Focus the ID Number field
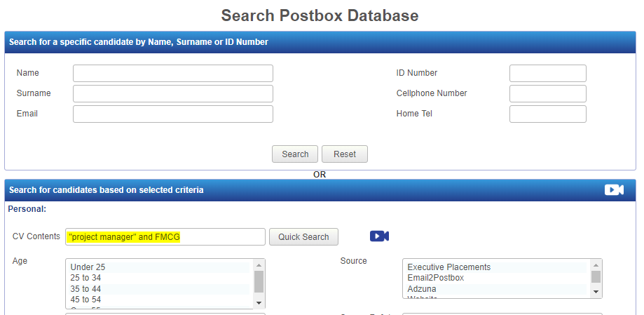The image size is (644, 315). point(548,73)
